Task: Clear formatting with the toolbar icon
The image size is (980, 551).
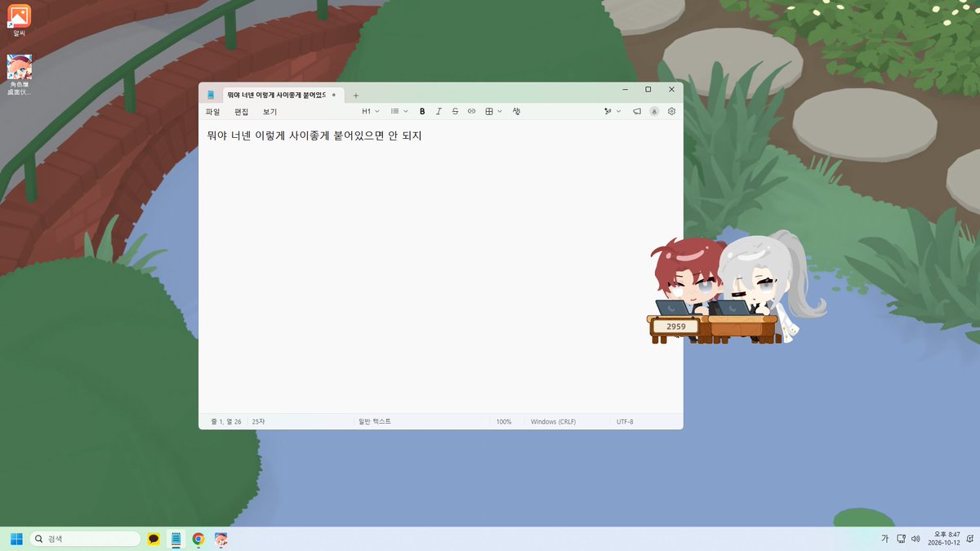Action: pyautogui.click(x=517, y=111)
